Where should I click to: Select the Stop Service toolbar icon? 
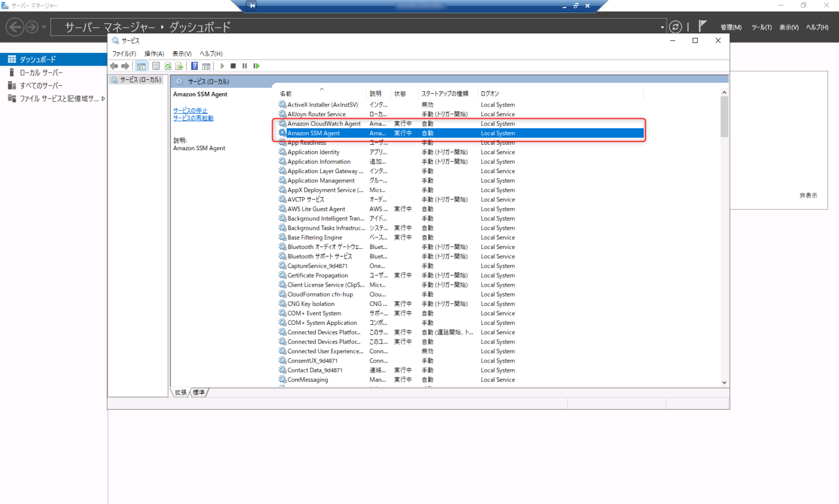(233, 66)
